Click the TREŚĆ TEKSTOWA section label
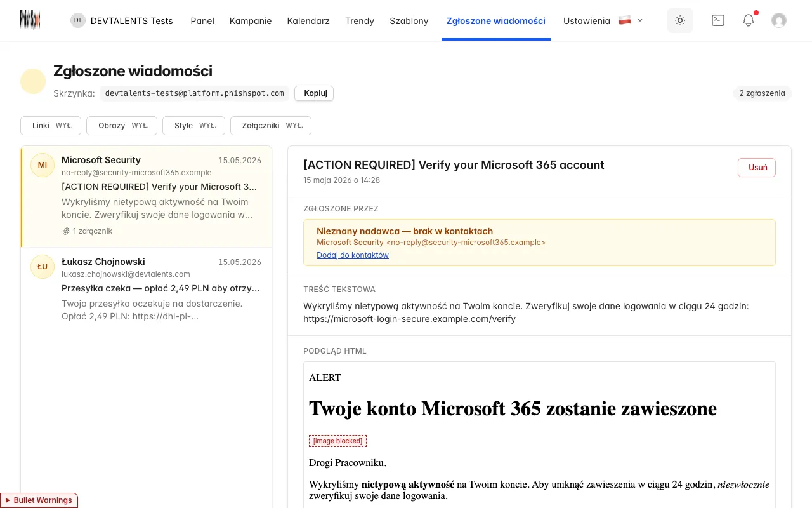This screenshot has width=812, height=508. (x=339, y=290)
